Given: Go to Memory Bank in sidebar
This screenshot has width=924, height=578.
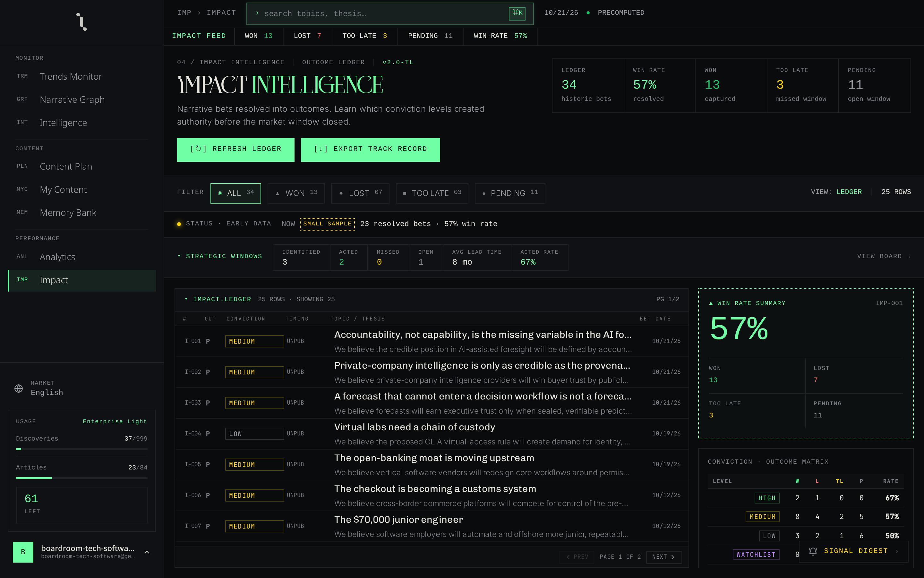Looking at the screenshot, I should tap(82, 213).
